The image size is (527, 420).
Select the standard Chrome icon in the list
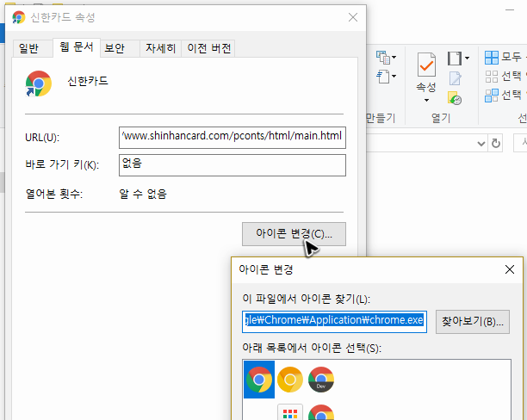pyautogui.click(x=259, y=380)
